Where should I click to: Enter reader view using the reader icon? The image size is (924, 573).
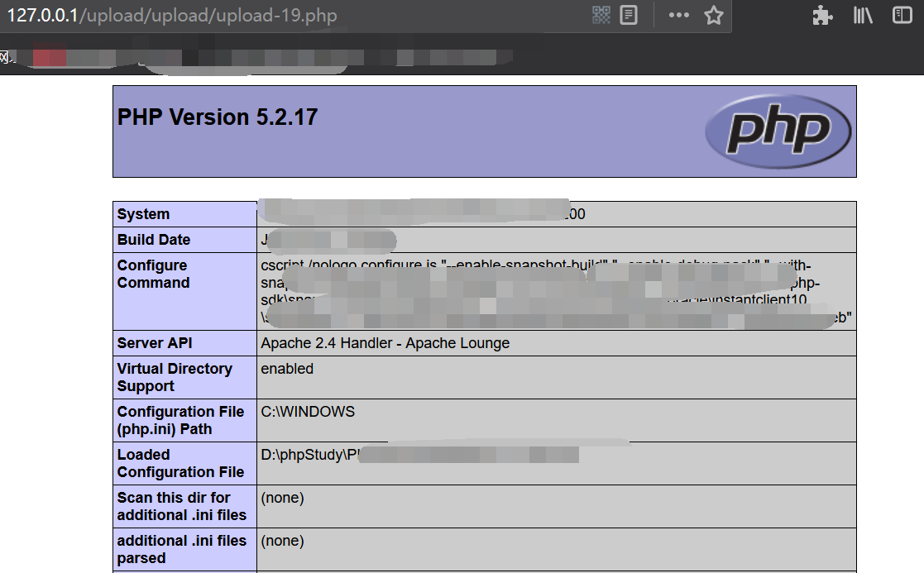pos(628,15)
